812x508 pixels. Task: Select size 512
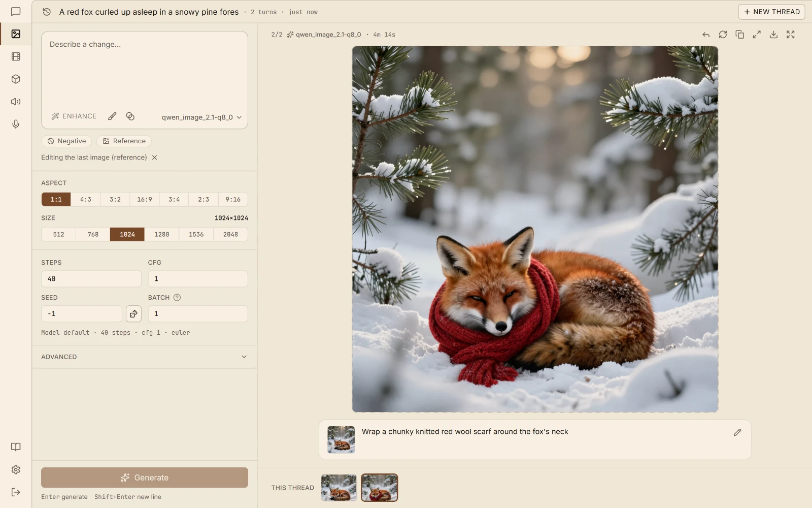coord(59,235)
